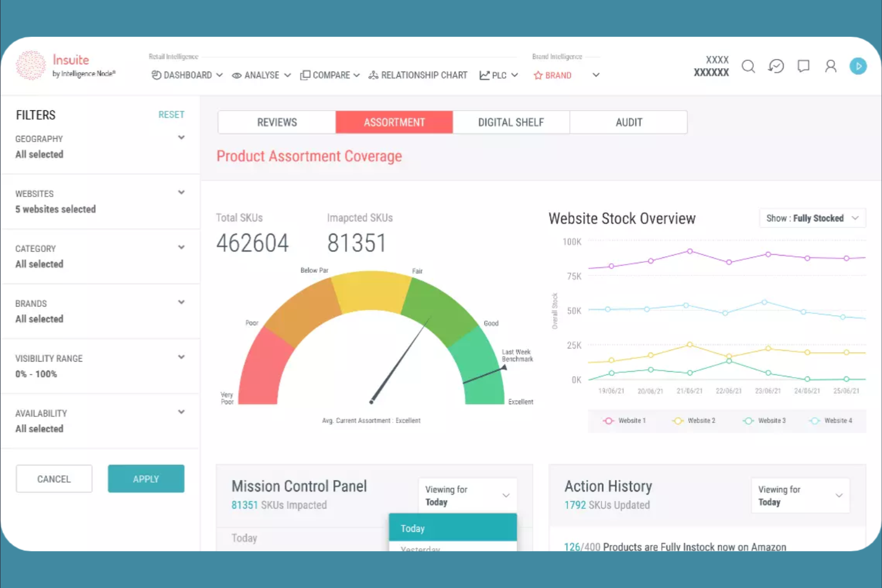
Task: Toggle Website 3 visibility on the chart
Action: (765, 420)
